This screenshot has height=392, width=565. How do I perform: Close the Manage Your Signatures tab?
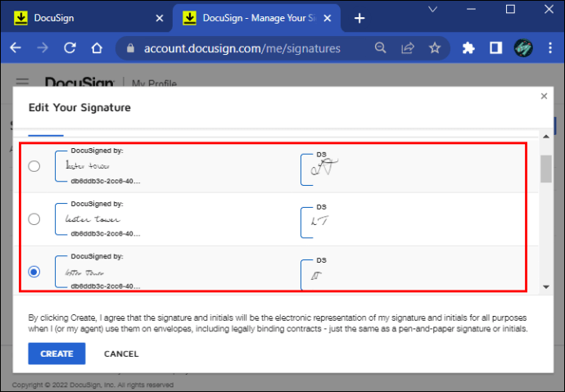(x=328, y=18)
